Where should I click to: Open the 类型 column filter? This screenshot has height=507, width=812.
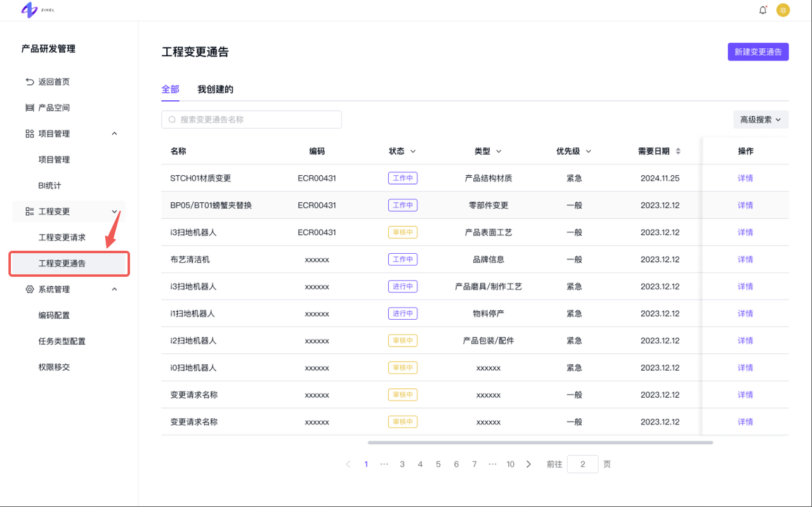499,152
